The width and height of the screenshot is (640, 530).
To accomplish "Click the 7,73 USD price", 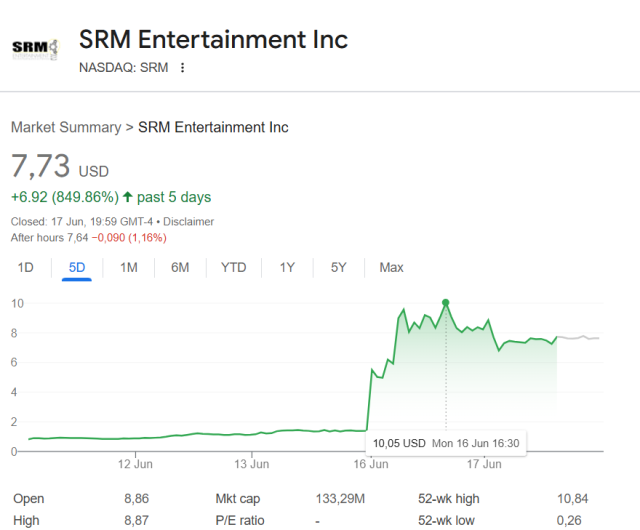I will click(x=60, y=167).
